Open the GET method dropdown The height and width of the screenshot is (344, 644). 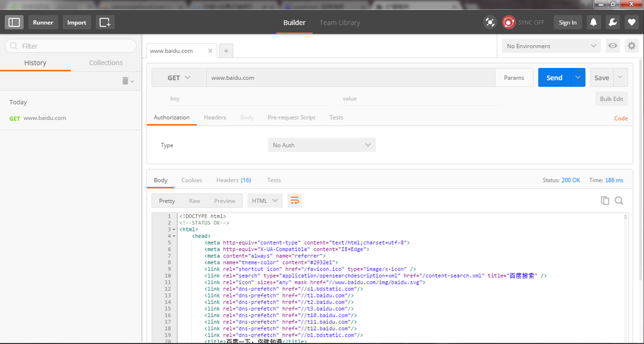[x=179, y=77]
